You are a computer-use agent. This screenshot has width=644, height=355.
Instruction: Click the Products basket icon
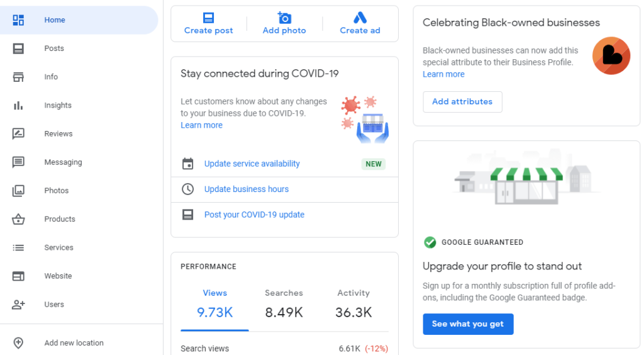pyautogui.click(x=18, y=219)
